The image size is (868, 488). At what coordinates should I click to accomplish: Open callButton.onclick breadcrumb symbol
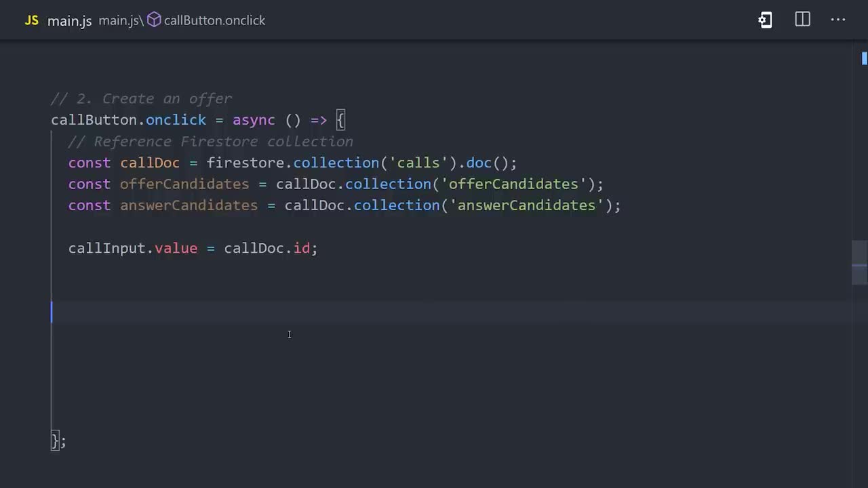[x=214, y=20]
